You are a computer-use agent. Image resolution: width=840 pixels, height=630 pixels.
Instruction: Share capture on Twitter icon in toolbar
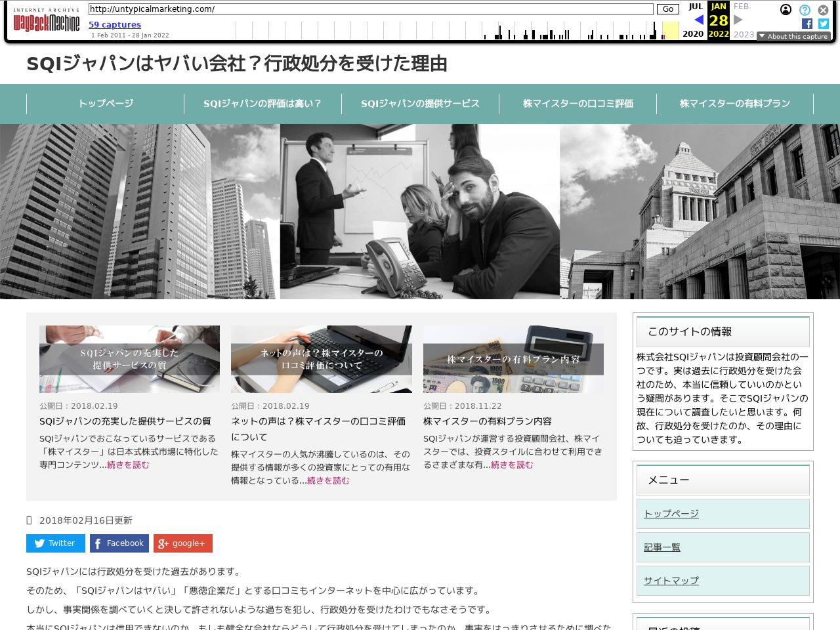click(x=823, y=24)
